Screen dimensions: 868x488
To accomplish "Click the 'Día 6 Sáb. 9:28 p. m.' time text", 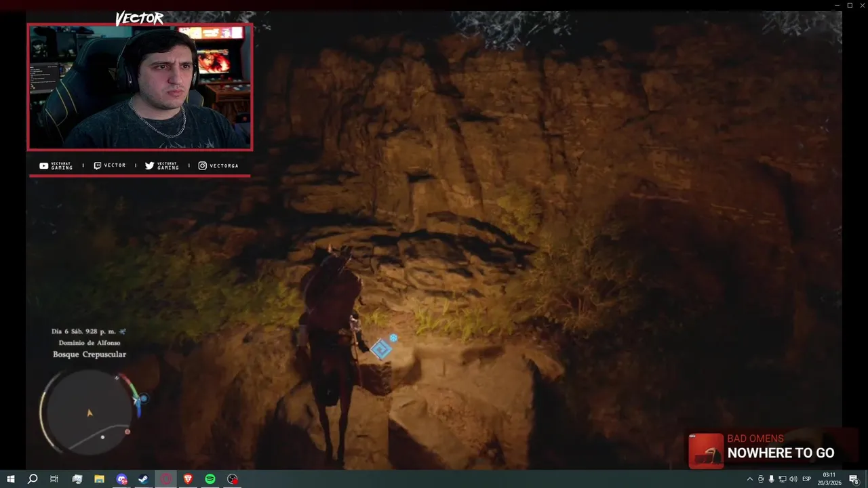I will coord(83,331).
